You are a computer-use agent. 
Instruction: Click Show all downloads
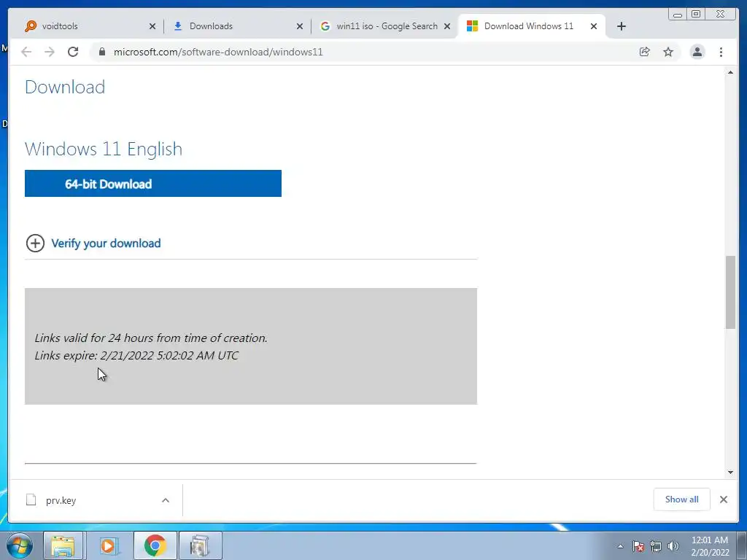pyautogui.click(x=682, y=499)
